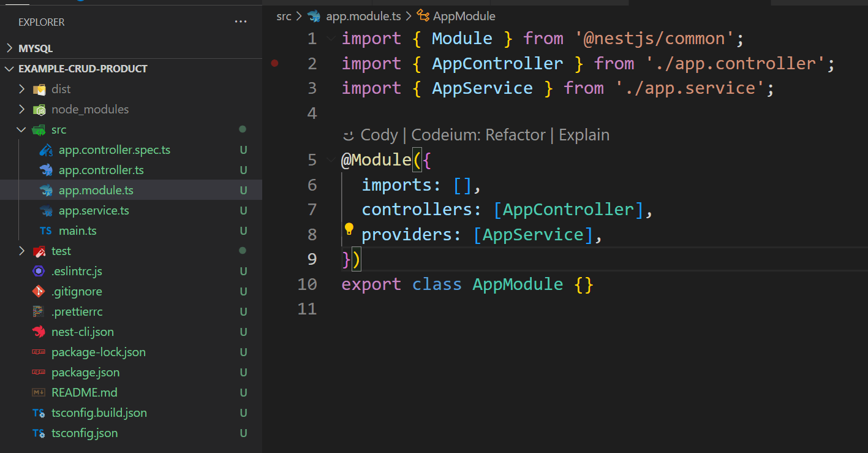Click the package.json npm icon
Viewport: 868px width, 453px height.
pos(39,373)
